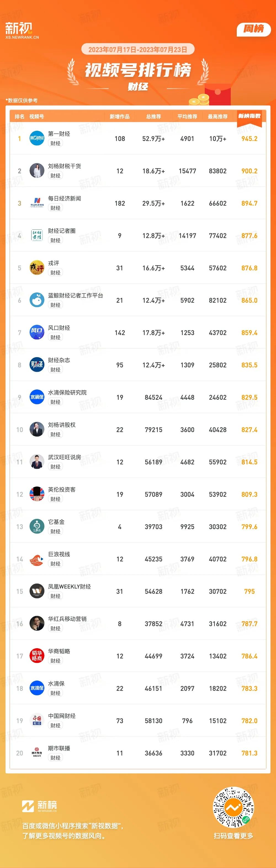Select the 英伦投资客 cartoon avatar
The width and height of the screenshot is (276, 868).
point(37,494)
